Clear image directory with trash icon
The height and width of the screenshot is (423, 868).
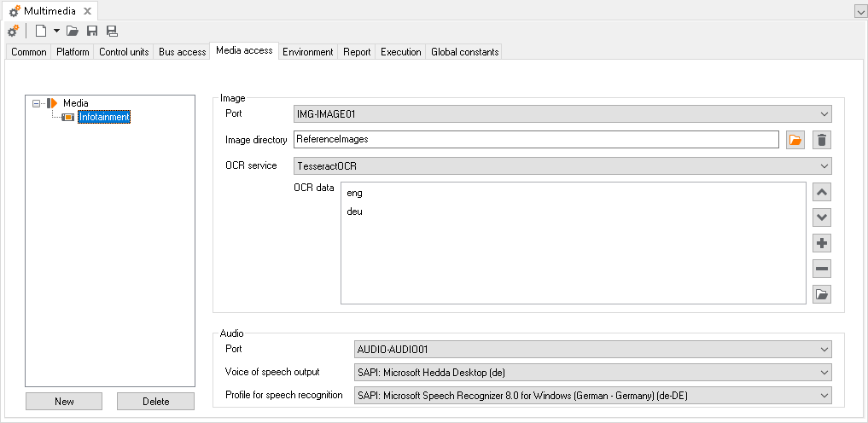coord(822,140)
